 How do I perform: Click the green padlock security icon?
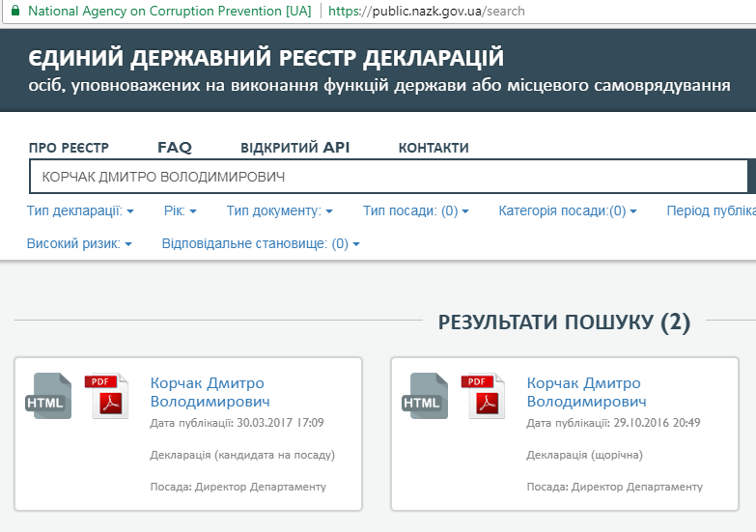point(14,12)
